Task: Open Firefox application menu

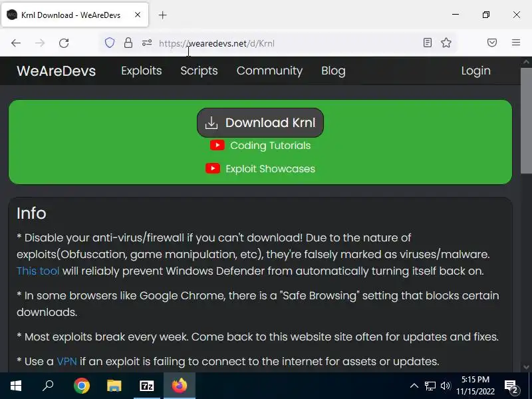Action: pyautogui.click(x=516, y=43)
